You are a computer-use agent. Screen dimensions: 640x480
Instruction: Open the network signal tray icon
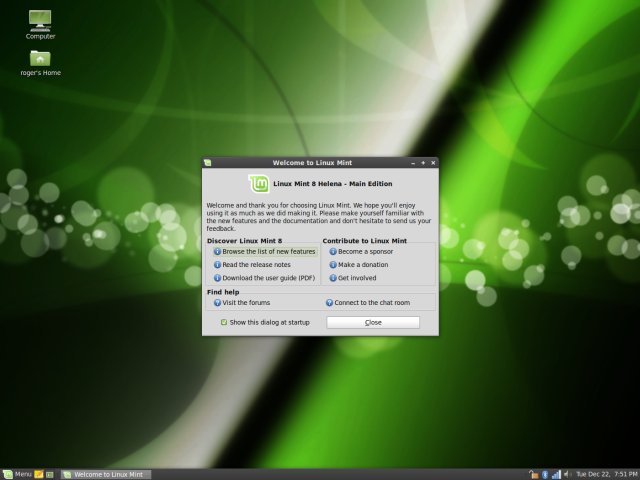(557, 474)
